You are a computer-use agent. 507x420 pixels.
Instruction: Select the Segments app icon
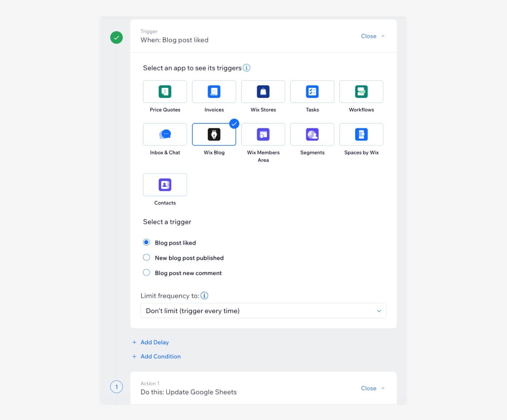tap(312, 134)
